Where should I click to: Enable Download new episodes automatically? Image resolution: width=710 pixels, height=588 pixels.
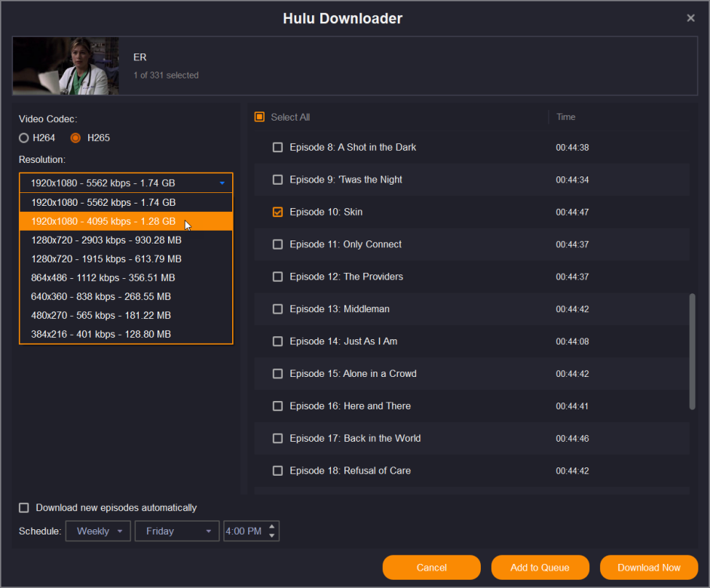24,508
